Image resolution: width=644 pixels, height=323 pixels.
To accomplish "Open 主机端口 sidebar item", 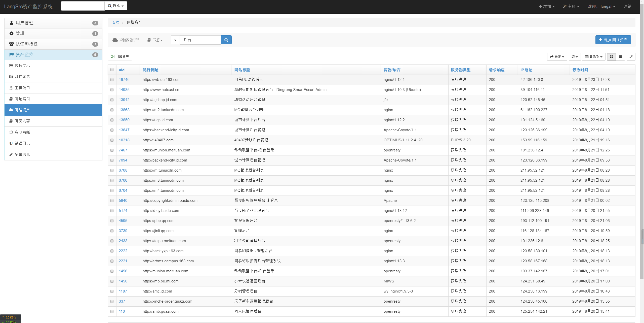I will (22, 88).
